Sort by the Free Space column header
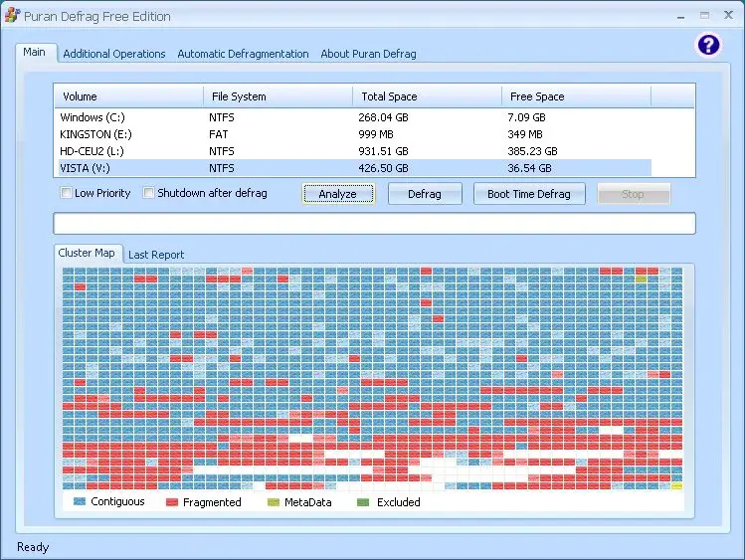 576,96
